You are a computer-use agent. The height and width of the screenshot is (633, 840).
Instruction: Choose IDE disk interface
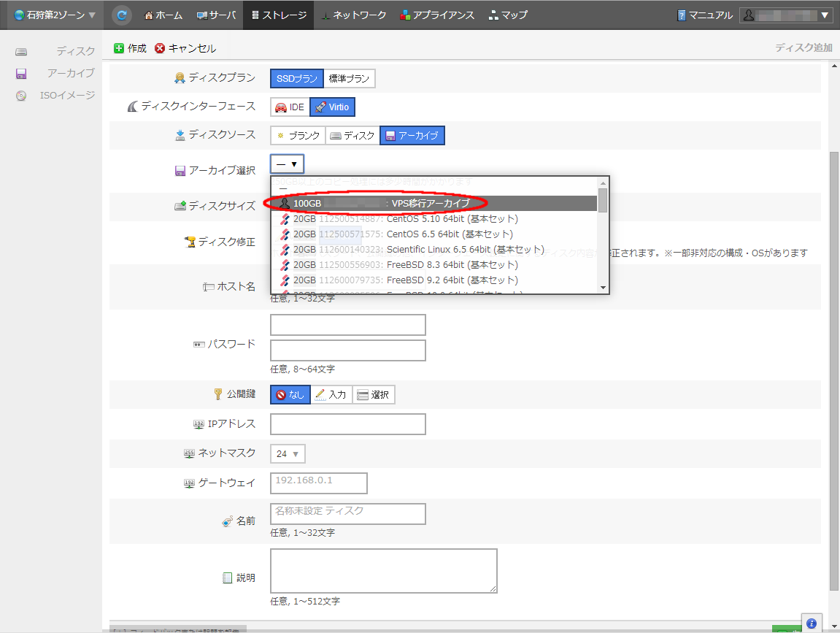click(290, 107)
